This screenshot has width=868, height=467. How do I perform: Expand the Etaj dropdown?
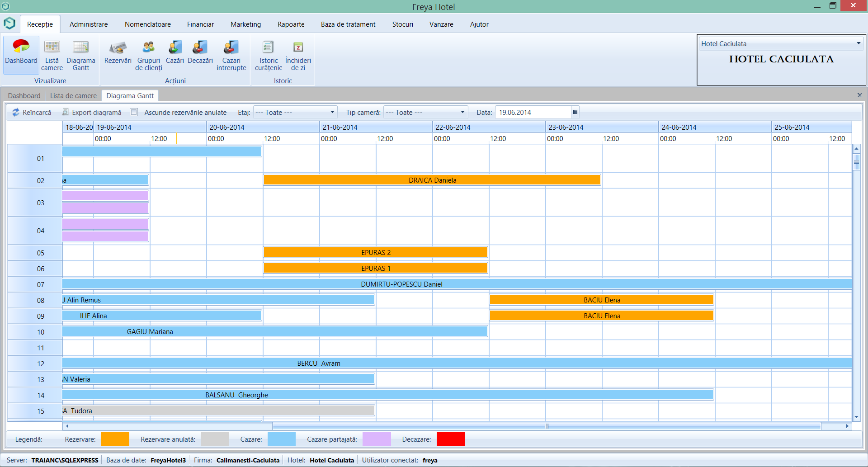click(x=332, y=112)
